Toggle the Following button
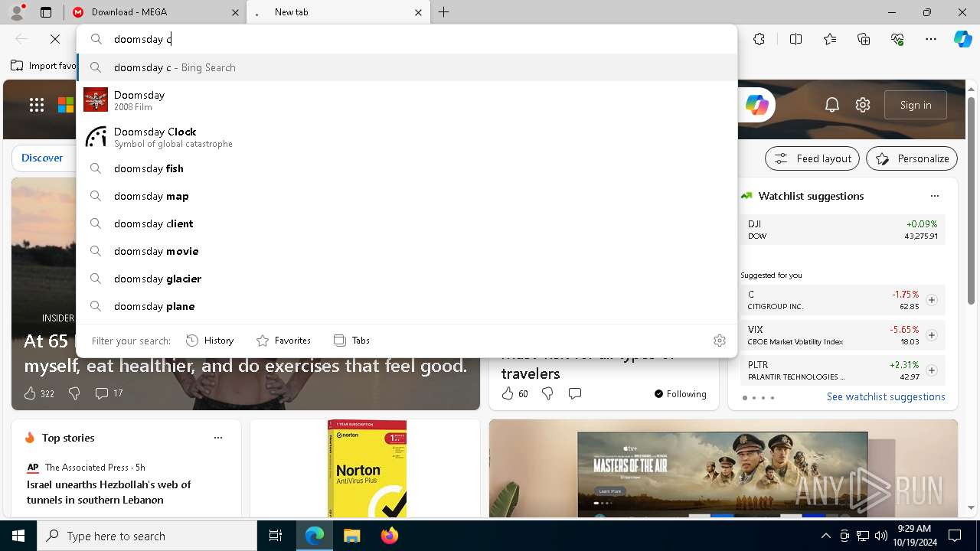The width and height of the screenshot is (980, 551). click(681, 394)
